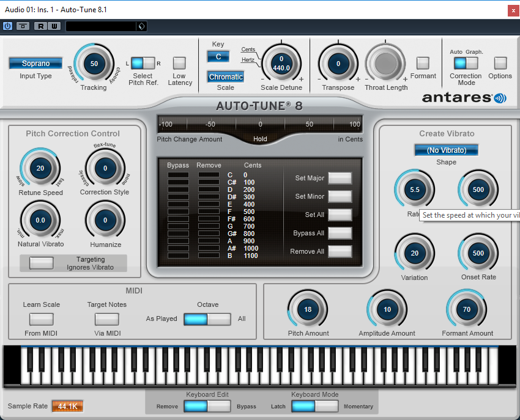The height and width of the screenshot is (420, 520).
Task: Click the 44.1K sample rate display
Action: tap(68, 406)
